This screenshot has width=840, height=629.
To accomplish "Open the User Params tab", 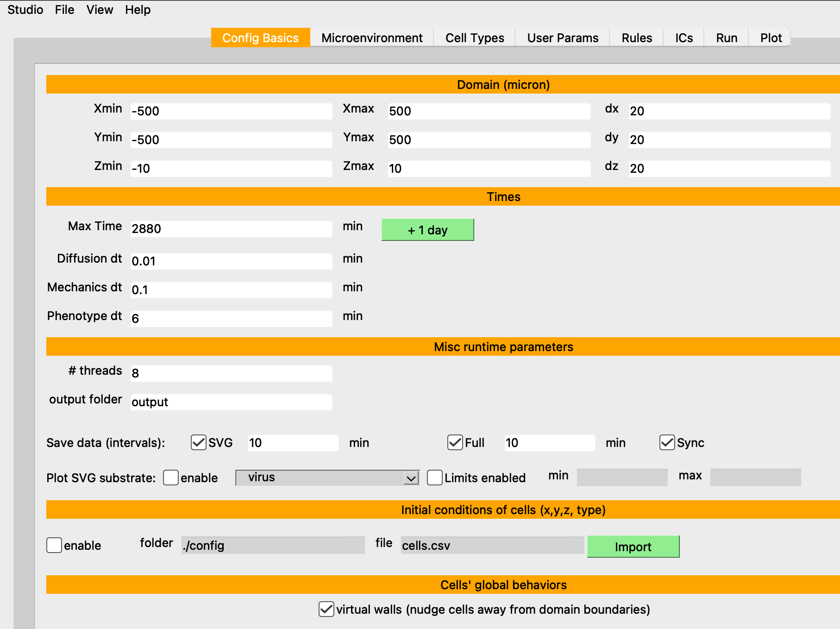I will coord(563,38).
